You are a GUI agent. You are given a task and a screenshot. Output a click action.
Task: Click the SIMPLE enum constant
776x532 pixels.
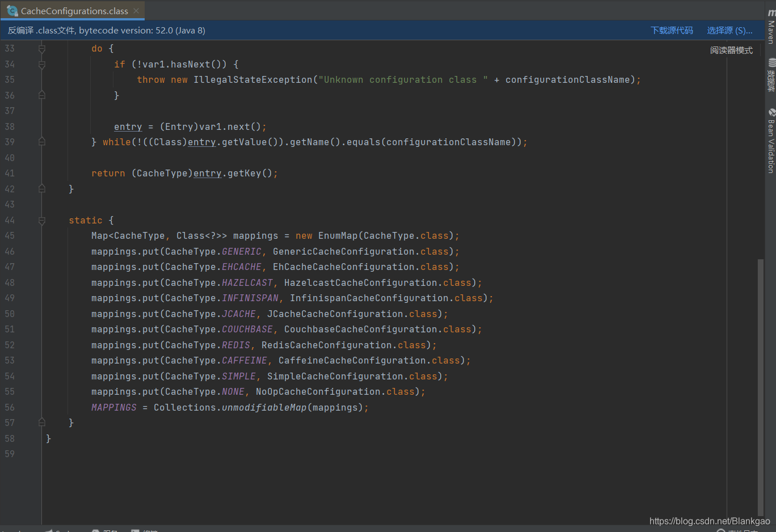[x=239, y=377]
